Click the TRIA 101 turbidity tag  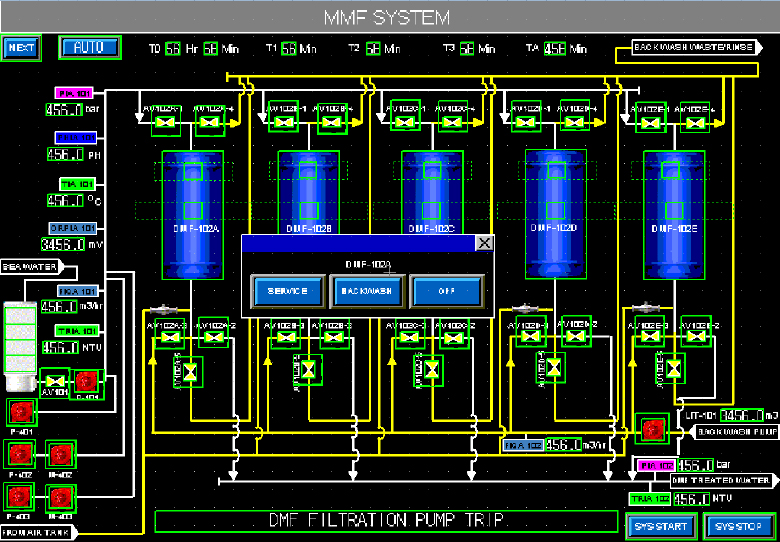tap(76, 331)
